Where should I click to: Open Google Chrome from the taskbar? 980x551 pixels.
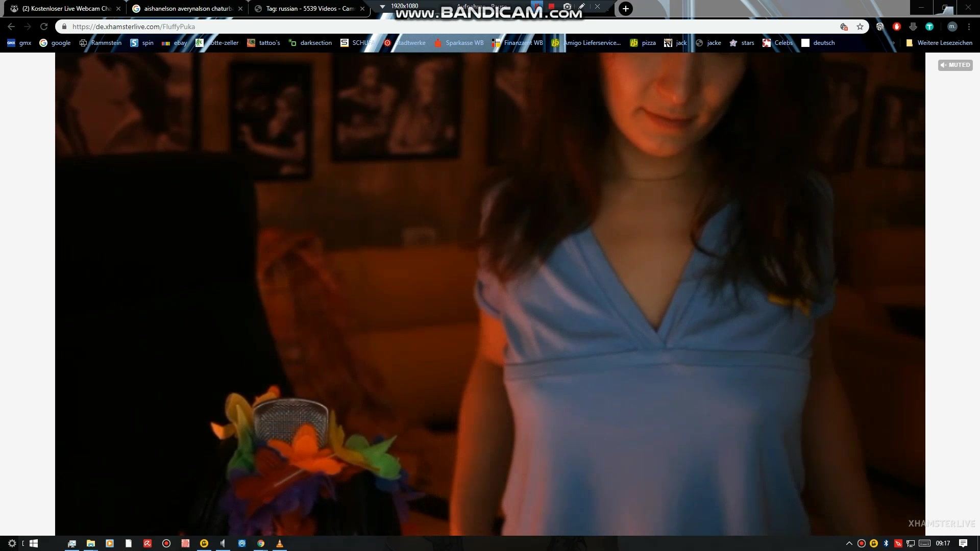click(x=261, y=543)
